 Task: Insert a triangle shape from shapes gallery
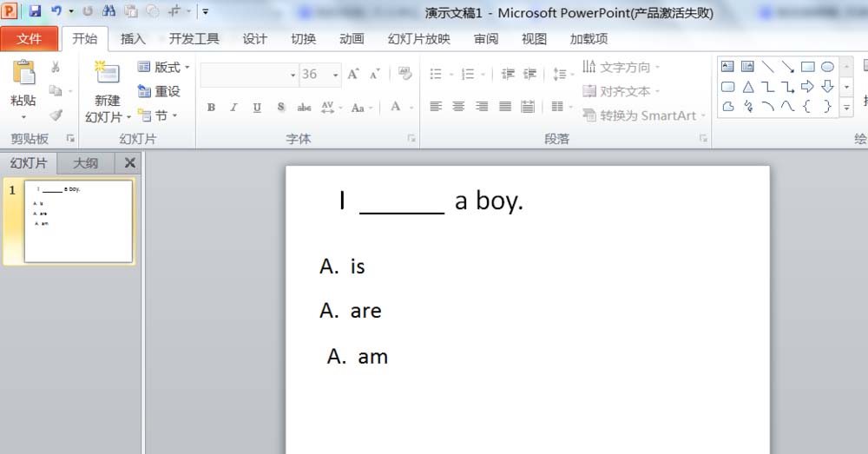(748, 87)
